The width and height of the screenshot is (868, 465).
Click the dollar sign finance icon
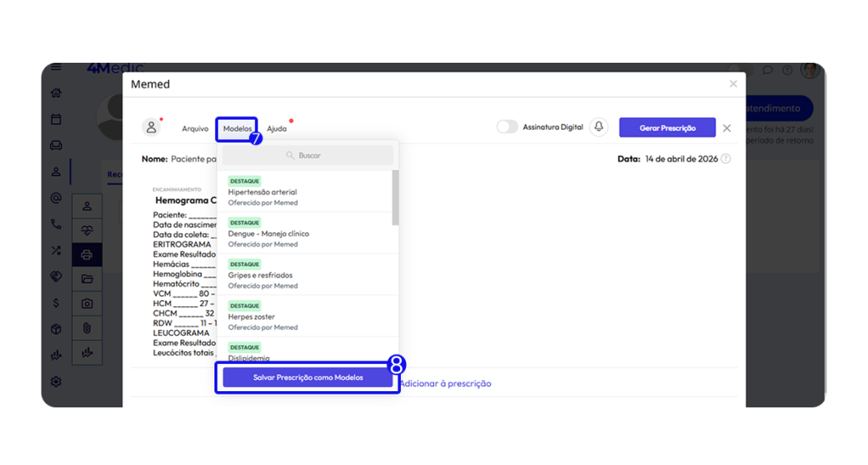click(56, 303)
